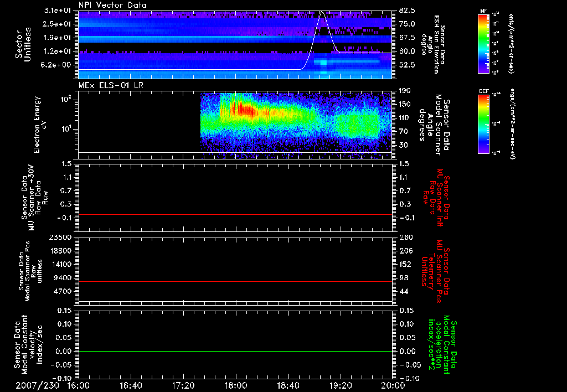Click the 16:00 time tick label
Screen dimensions: 567x392
(79, 385)
